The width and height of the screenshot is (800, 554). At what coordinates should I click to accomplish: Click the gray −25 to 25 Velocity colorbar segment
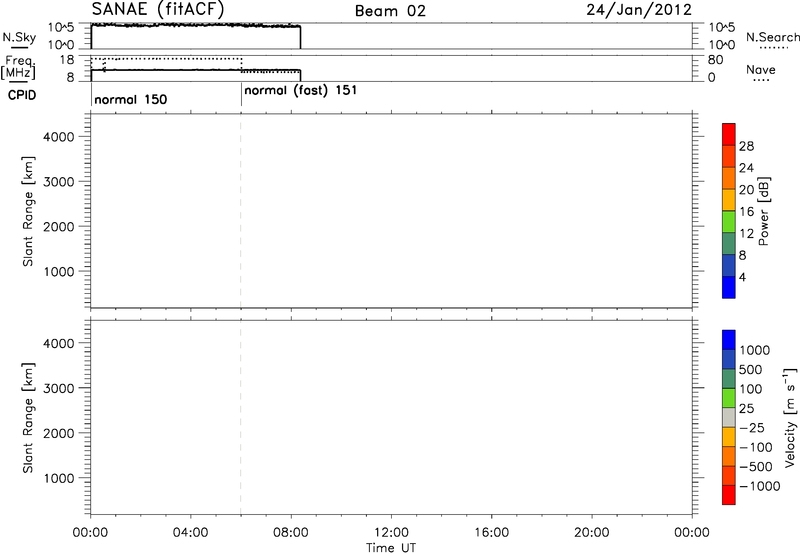(729, 417)
